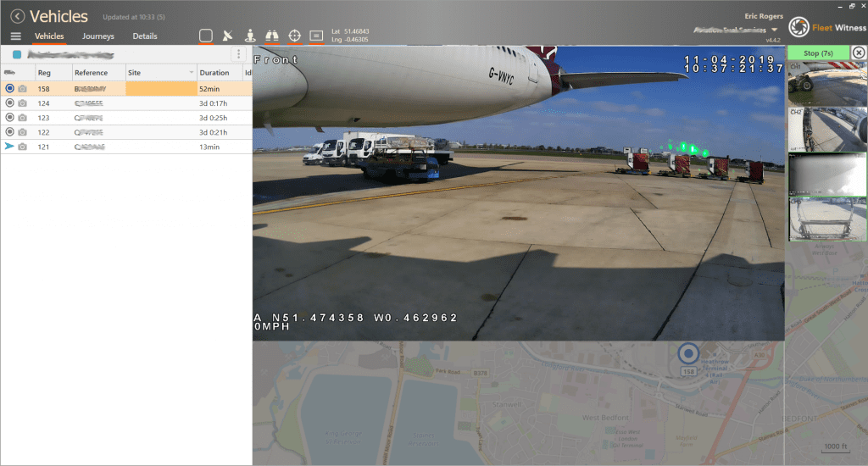Select the CH2 camera thumbnail
Viewport: 868px width, 466px height.
tap(827, 130)
